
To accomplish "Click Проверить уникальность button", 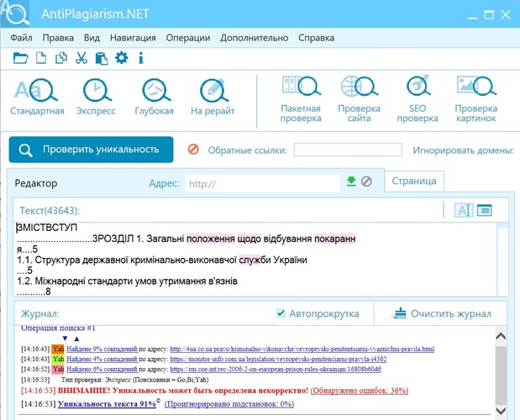I will tap(92, 150).
